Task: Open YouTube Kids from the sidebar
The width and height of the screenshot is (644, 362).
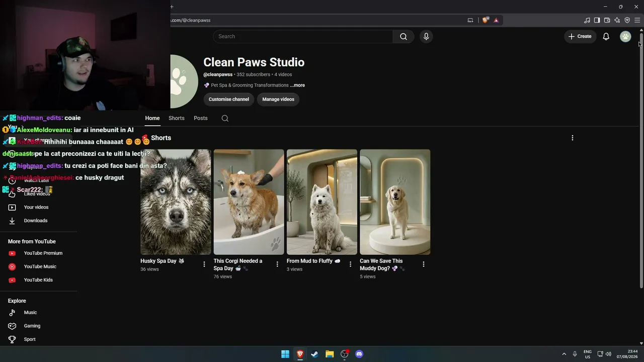Action: (39, 280)
